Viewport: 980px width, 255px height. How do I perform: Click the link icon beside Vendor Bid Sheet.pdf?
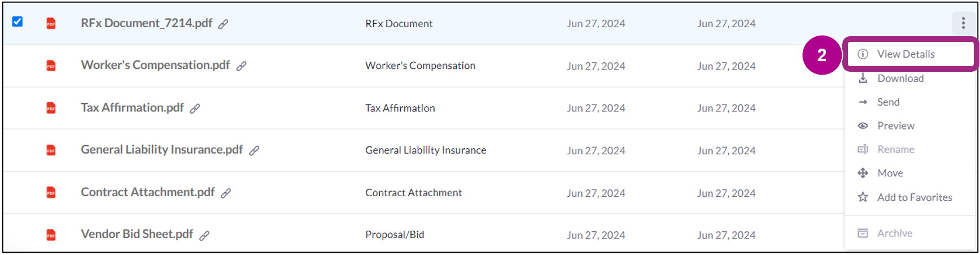[204, 235]
